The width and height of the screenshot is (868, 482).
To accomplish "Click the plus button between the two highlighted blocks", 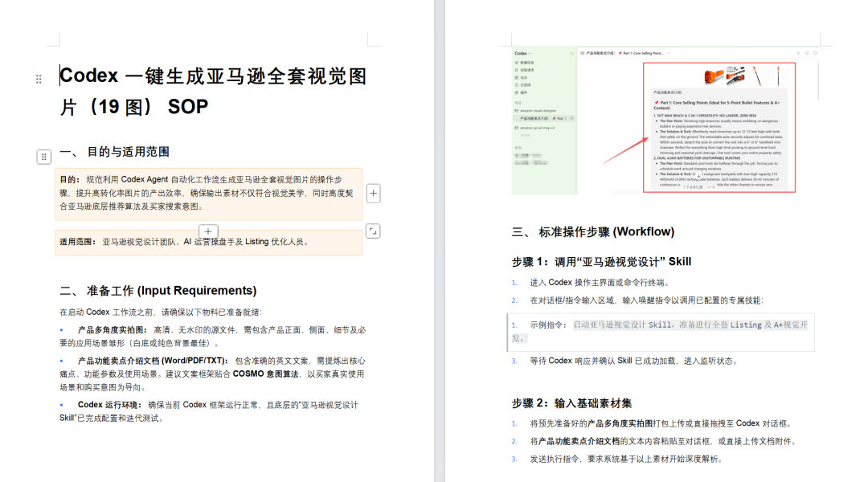I will tap(208, 231).
